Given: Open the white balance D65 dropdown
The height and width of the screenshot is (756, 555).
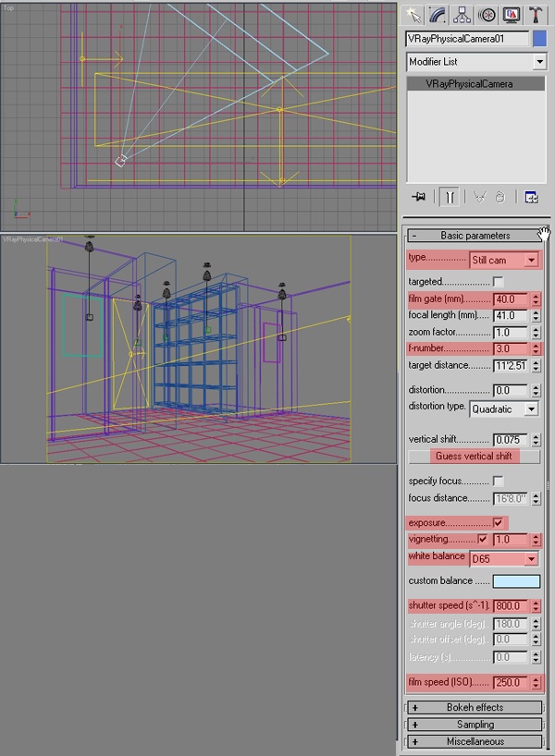Looking at the screenshot, I should (x=503, y=559).
